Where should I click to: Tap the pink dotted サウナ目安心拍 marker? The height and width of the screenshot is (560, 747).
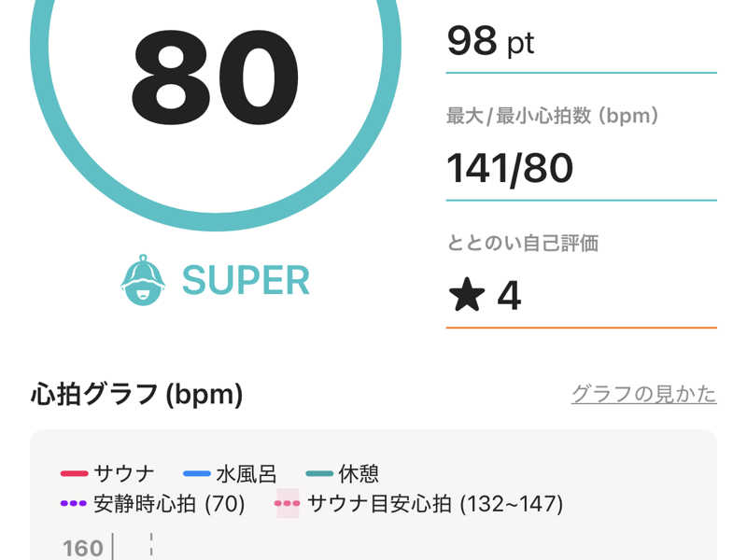point(287,504)
